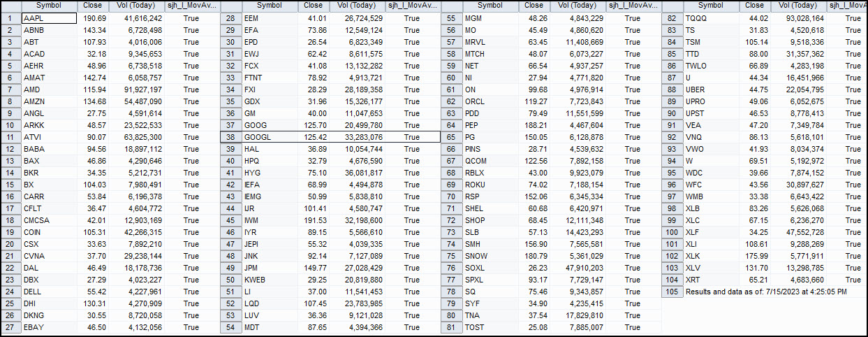The image size is (868, 337).
Task: Click the True value in the PINS row
Action: tap(632, 149)
